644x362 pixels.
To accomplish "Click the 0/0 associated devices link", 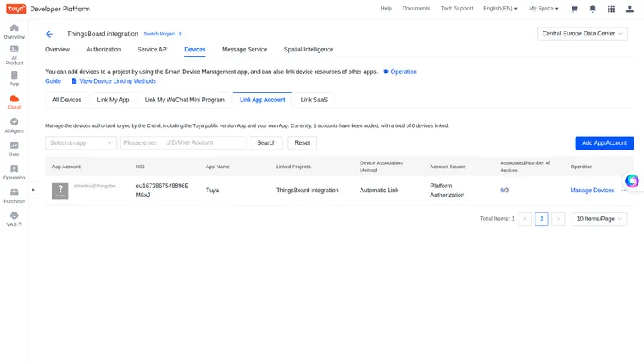I will point(505,191).
